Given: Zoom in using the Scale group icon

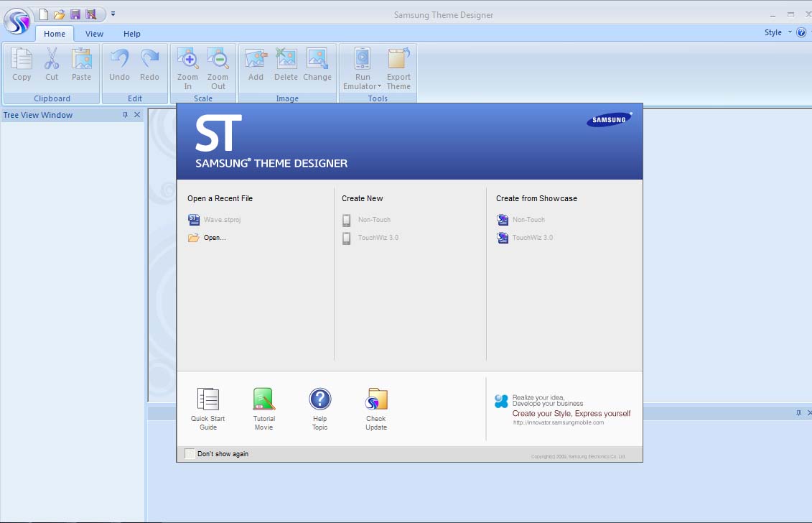Looking at the screenshot, I should tap(187, 65).
